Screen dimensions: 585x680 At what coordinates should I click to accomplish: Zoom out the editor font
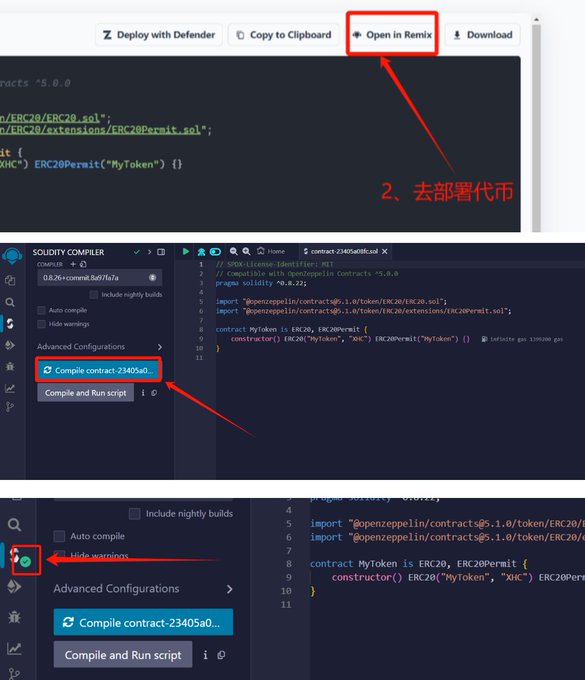(x=234, y=251)
